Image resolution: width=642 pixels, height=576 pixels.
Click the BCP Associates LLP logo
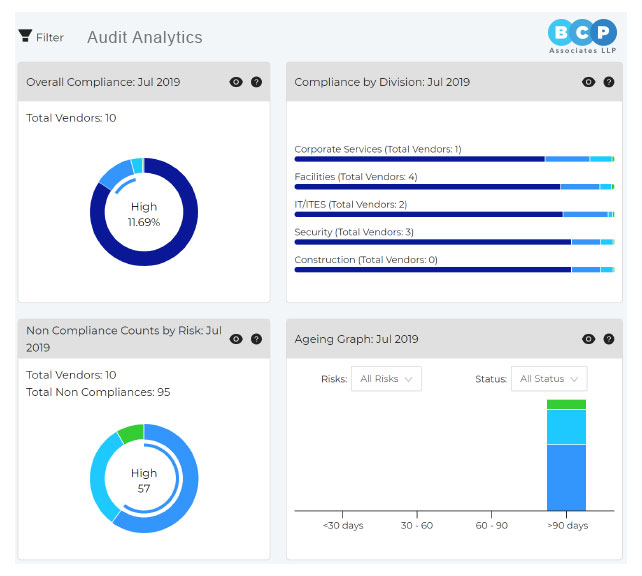coord(582,36)
